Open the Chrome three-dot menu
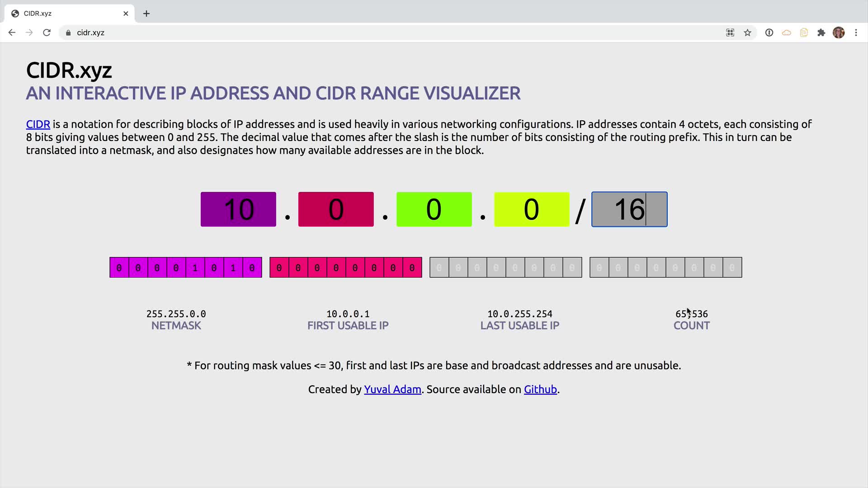868x488 pixels. [856, 33]
